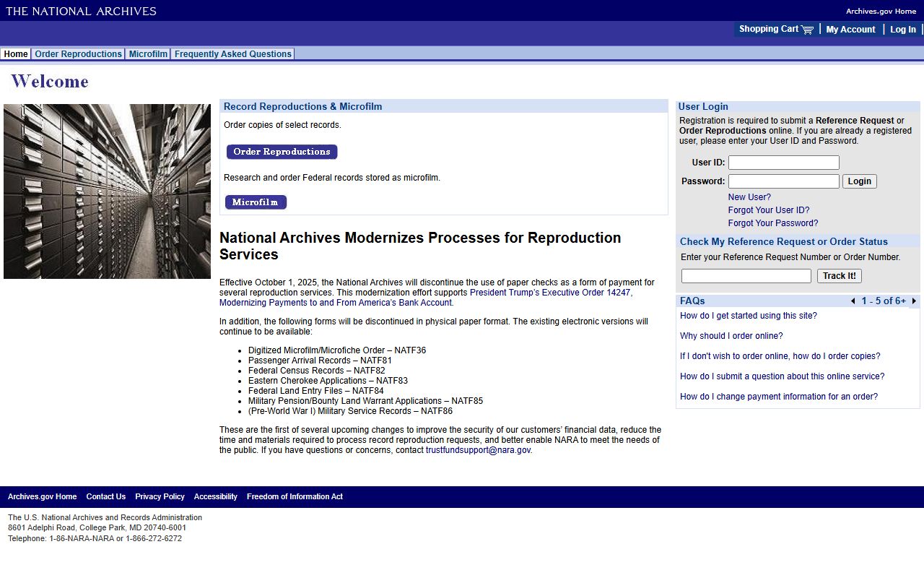Show next FAQs with right arrow

(914, 301)
